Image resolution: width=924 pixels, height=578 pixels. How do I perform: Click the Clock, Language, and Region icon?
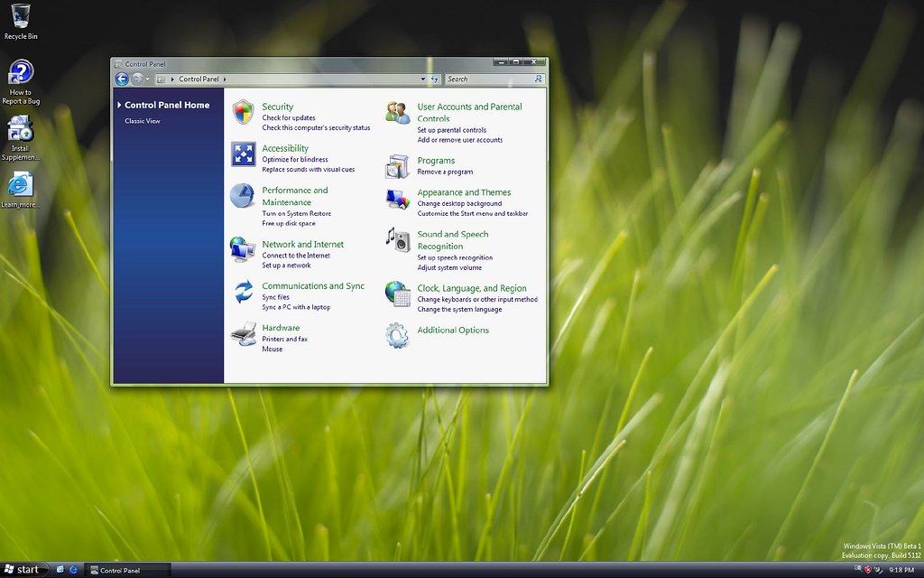(x=398, y=294)
